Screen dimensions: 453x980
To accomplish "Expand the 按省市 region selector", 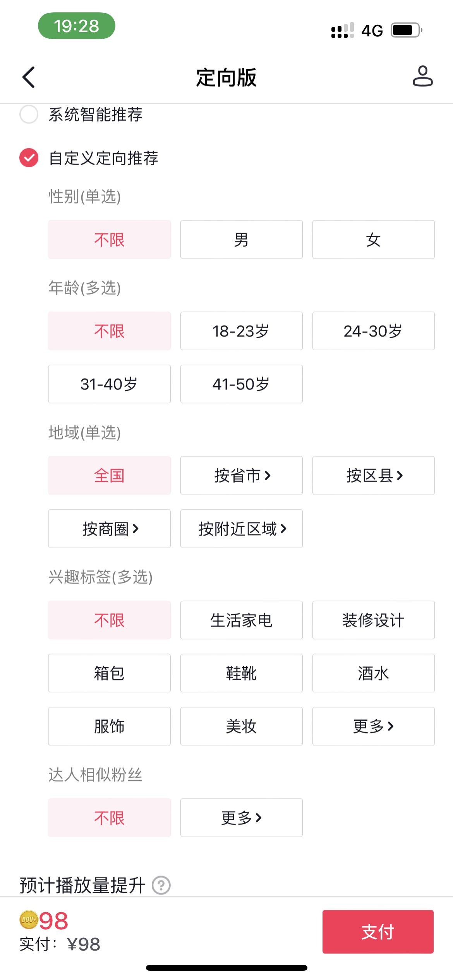I will point(241,475).
